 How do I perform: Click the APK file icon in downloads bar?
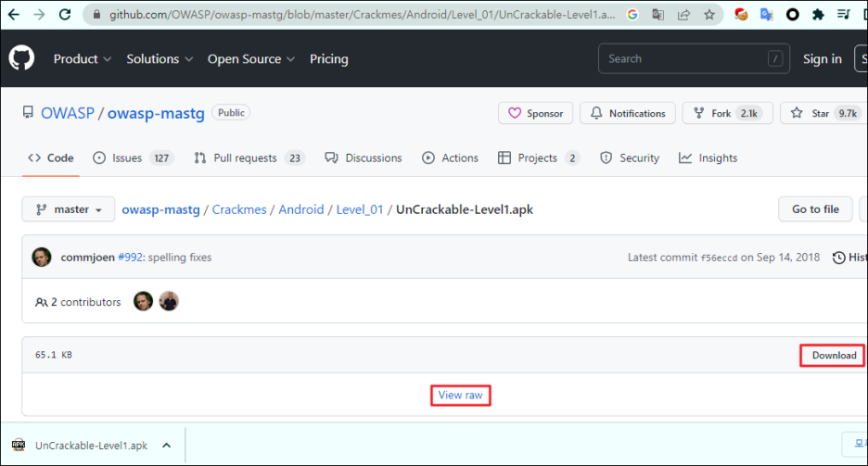point(19,445)
